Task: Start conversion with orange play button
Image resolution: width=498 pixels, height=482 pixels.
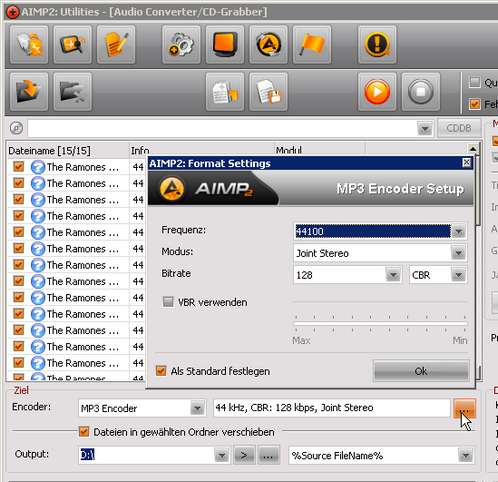Action: pyautogui.click(x=377, y=92)
